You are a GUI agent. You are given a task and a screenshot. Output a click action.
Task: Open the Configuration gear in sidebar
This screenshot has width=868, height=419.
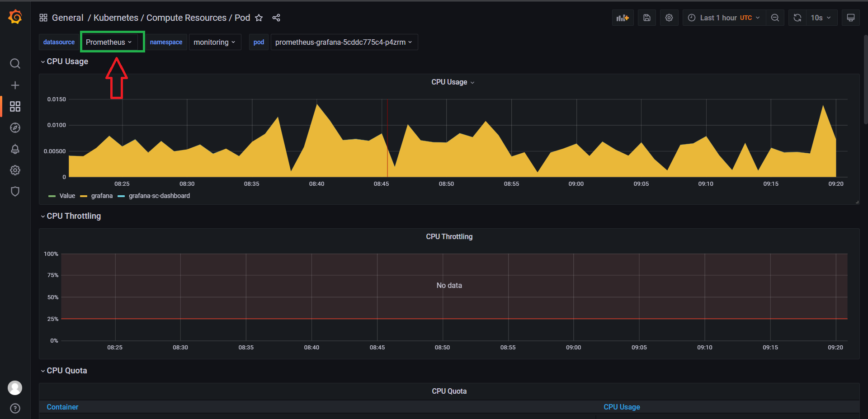pyautogui.click(x=15, y=170)
